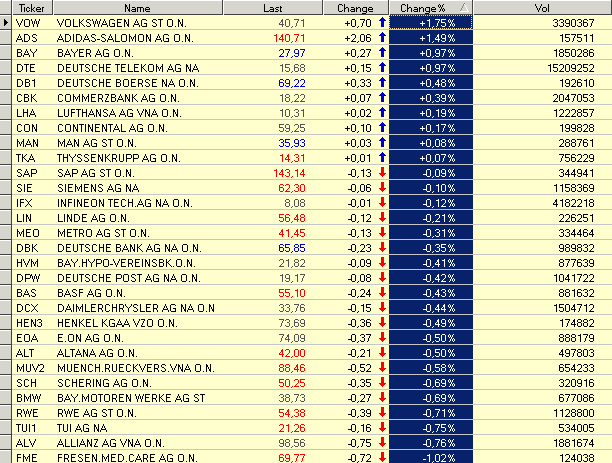Sort by the Vol column header
The image size is (612, 463).
pos(543,8)
